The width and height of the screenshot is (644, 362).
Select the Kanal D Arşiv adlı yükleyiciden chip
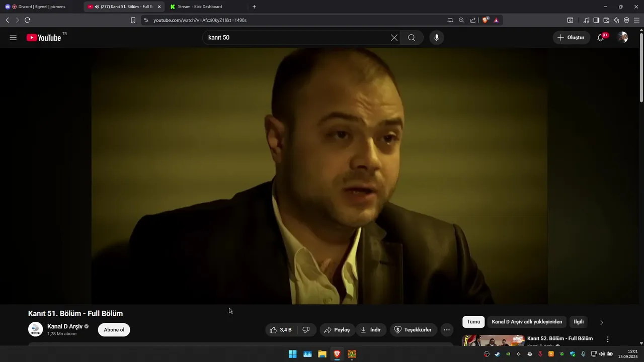click(527, 322)
